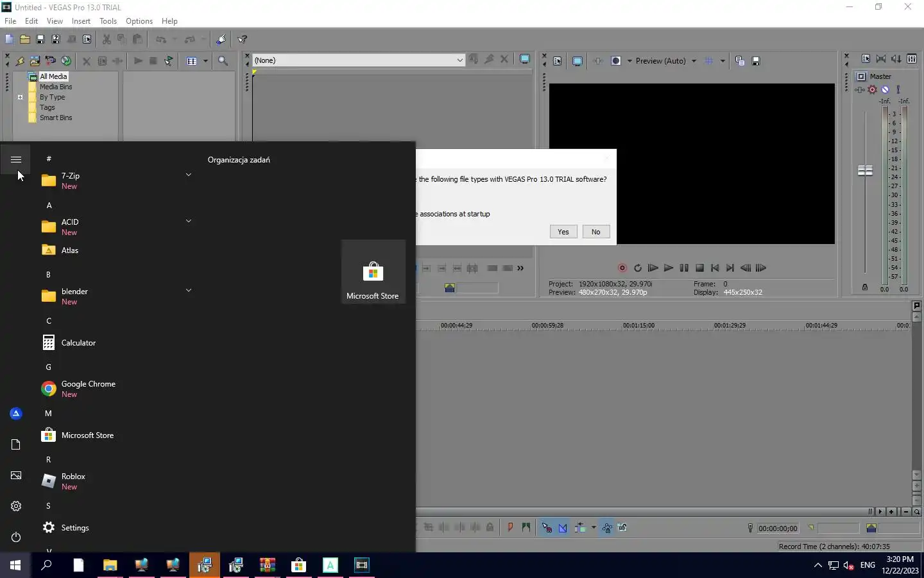Click Preview on External Monitor icon

(x=577, y=61)
